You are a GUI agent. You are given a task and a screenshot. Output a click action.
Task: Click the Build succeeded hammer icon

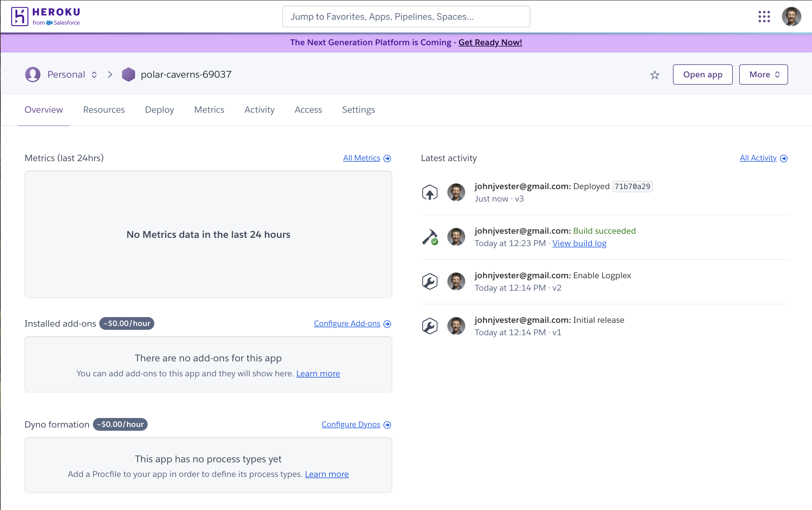(430, 237)
